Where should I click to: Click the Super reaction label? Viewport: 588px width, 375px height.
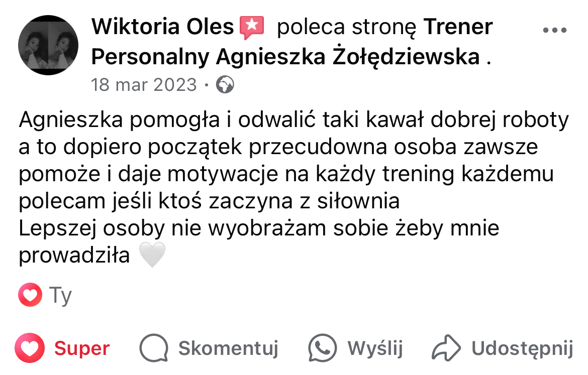click(82, 348)
